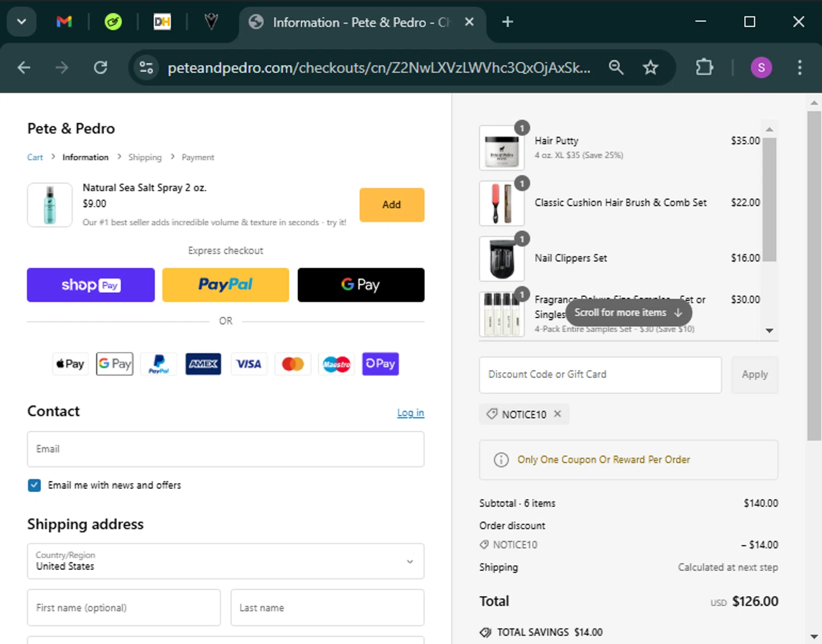Click the info icon beside coupon notice
Image resolution: width=822 pixels, height=644 pixels.
[501, 460]
